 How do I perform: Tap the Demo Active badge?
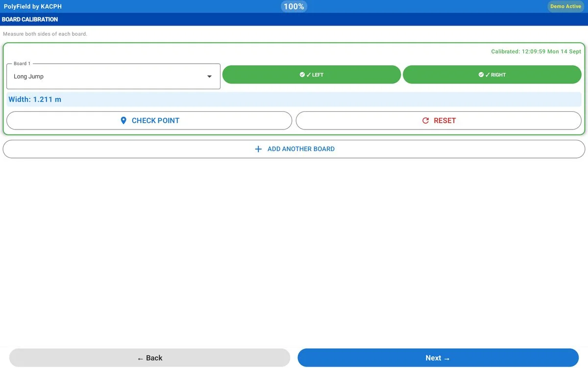click(x=565, y=6)
